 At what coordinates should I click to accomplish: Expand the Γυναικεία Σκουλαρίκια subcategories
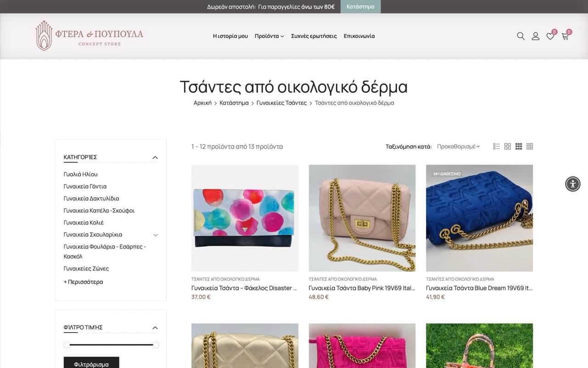(155, 235)
